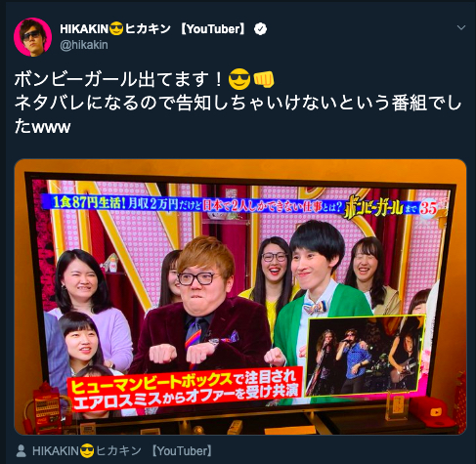The height and width of the screenshot is (464, 476).
Task: Click the HIKAKIN display name in the header
Action: (152, 29)
